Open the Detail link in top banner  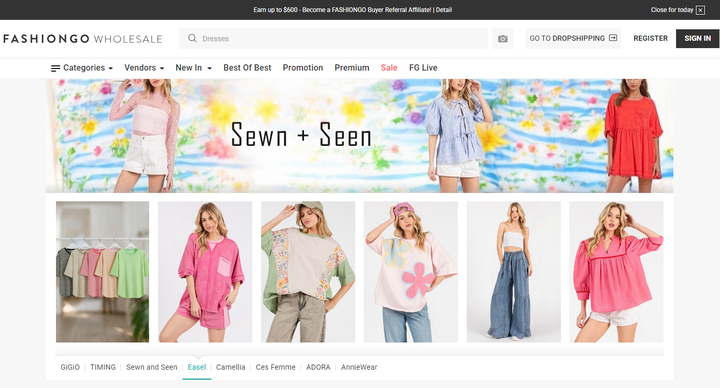tap(444, 10)
